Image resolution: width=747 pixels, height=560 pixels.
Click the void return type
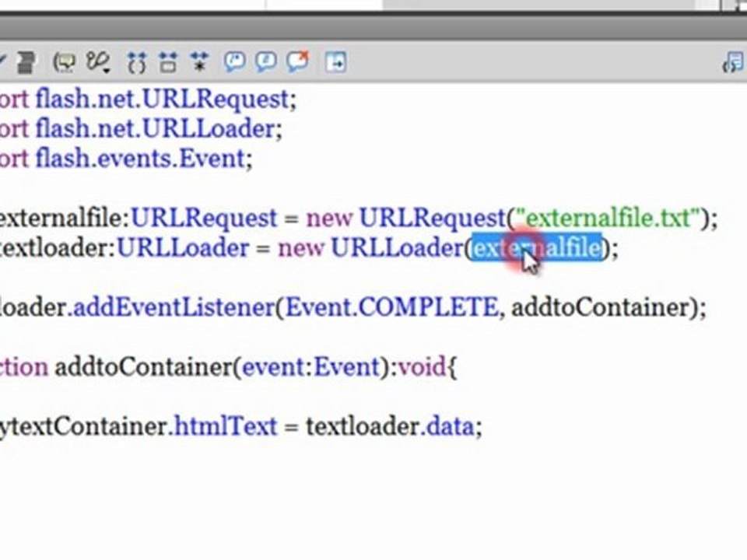422,367
